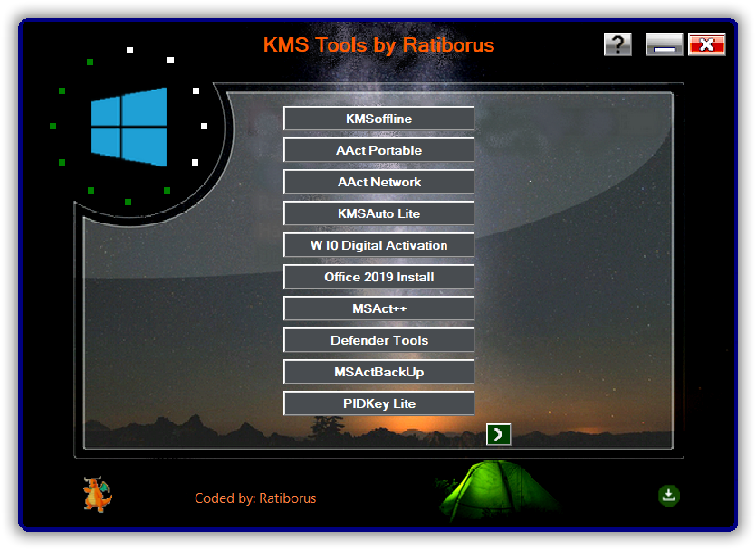
Task: Go to next page with green arrow
Action: click(x=498, y=434)
